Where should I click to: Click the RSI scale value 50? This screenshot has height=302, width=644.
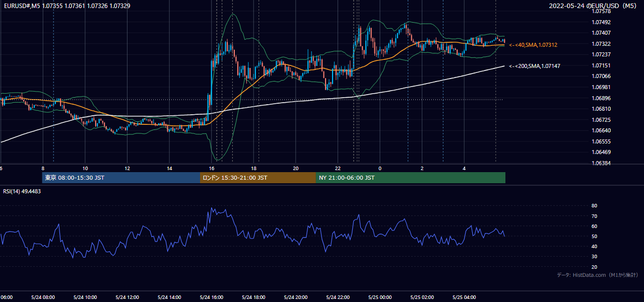tap(595, 236)
